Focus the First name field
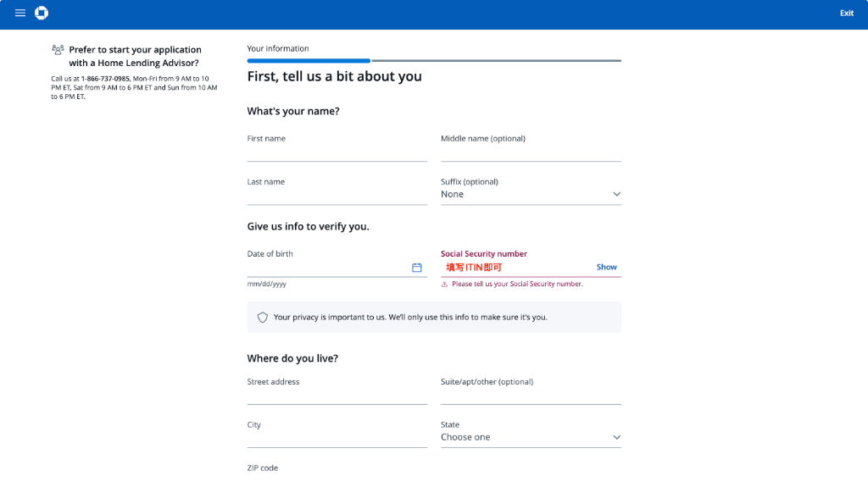This screenshot has width=868, height=487. 337,153
